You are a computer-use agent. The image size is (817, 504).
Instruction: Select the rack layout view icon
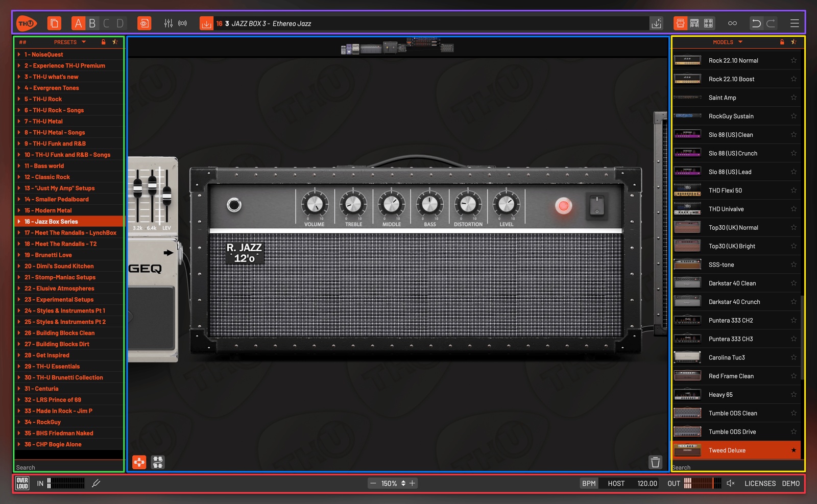point(694,23)
